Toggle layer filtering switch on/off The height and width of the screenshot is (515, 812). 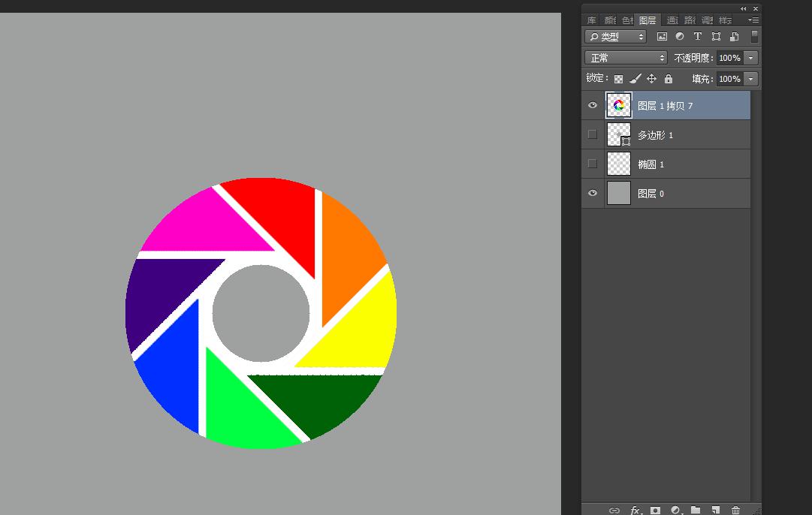754,36
